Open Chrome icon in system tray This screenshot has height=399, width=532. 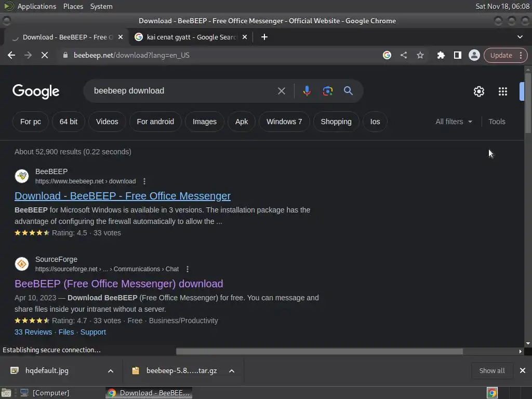point(492,393)
